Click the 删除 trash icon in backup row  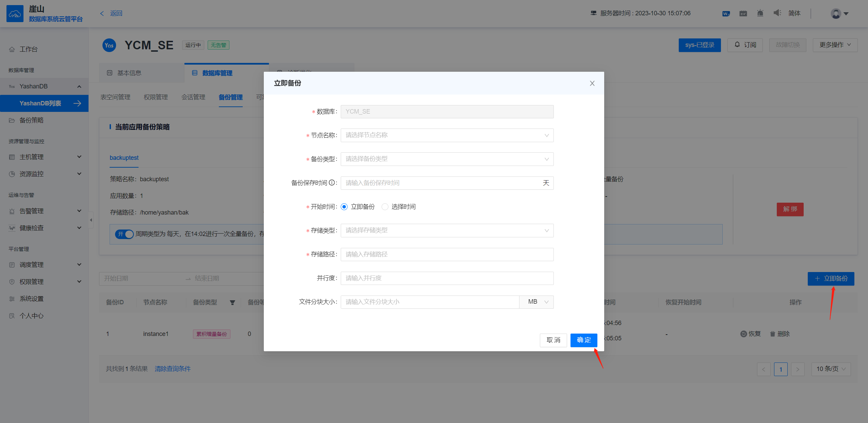tap(772, 334)
